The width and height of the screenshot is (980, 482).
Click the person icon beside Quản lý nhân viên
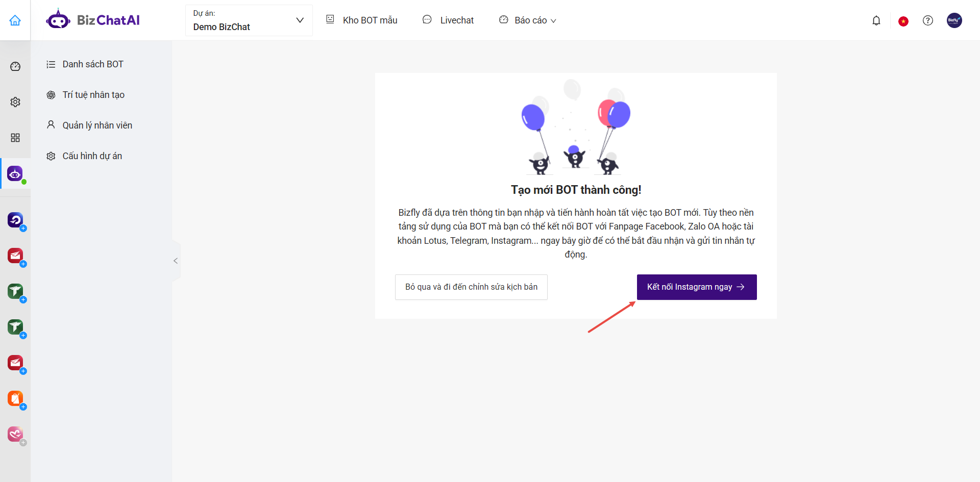point(51,125)
